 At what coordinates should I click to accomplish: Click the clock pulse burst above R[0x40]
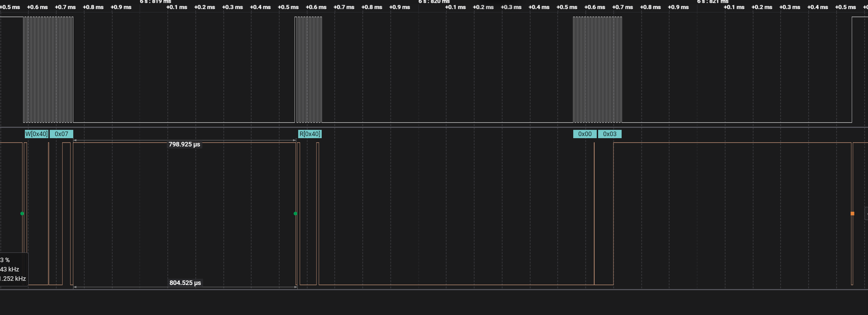[x=308, y=69]
